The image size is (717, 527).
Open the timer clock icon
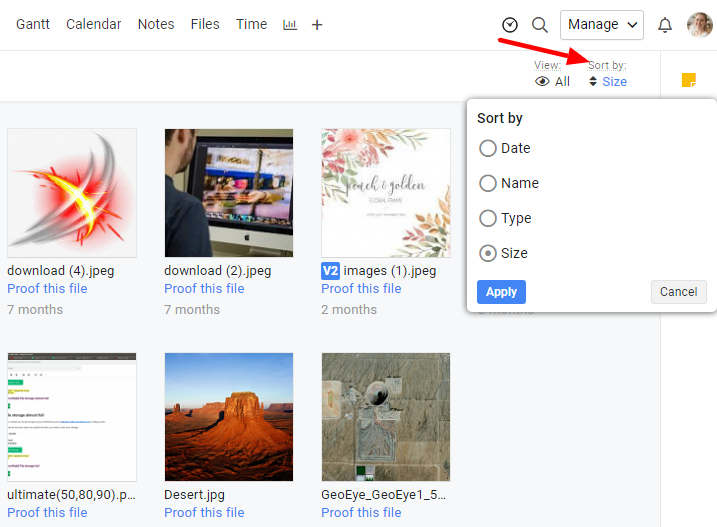click(x=509, y=25)
